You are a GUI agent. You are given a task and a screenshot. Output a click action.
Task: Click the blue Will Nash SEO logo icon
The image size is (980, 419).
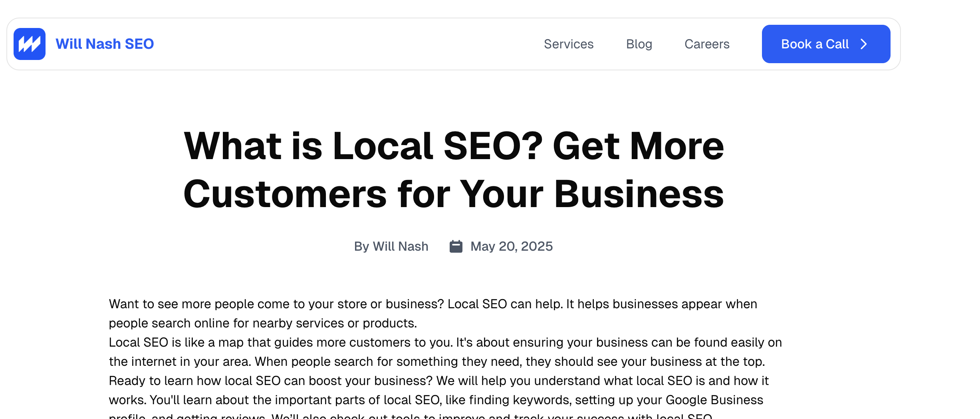[30, 44]
